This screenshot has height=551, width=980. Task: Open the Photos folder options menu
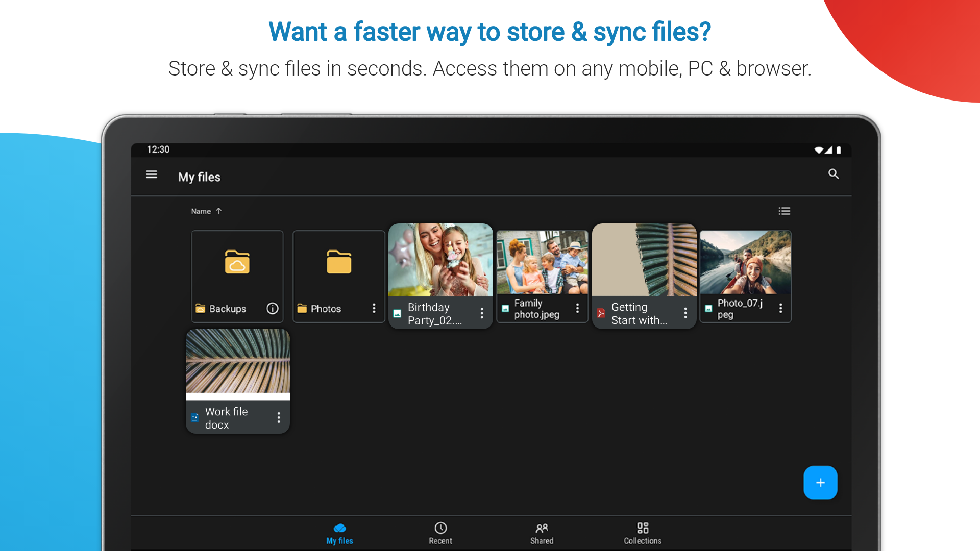[x=374, y=308]
